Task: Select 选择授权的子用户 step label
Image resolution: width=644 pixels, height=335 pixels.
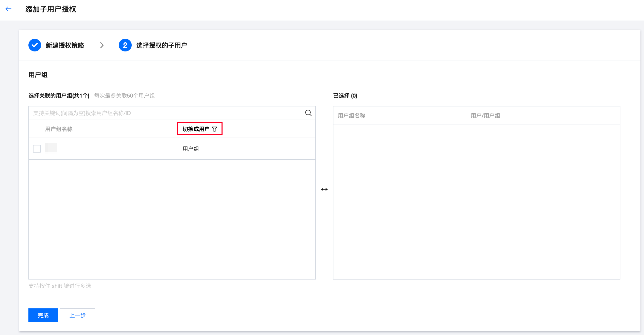Action: coord(161,45)
